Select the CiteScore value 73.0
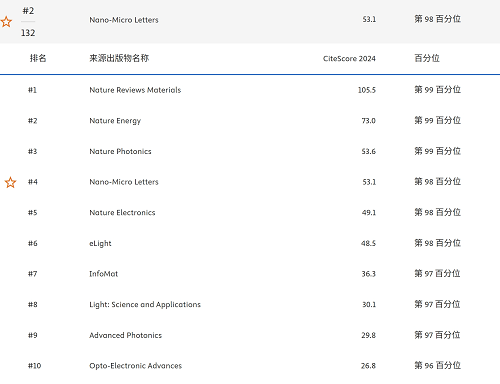This screenshot has width=500, height=384. tap(369, 121)
